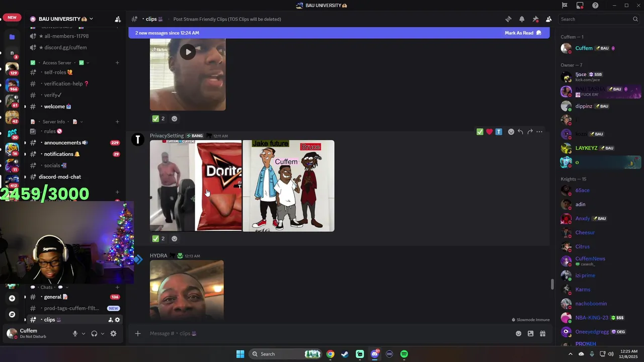The width and height of the screenshot is (644, 362).
Task: Click Mark As Read button
Action: [x=523, y=33]
